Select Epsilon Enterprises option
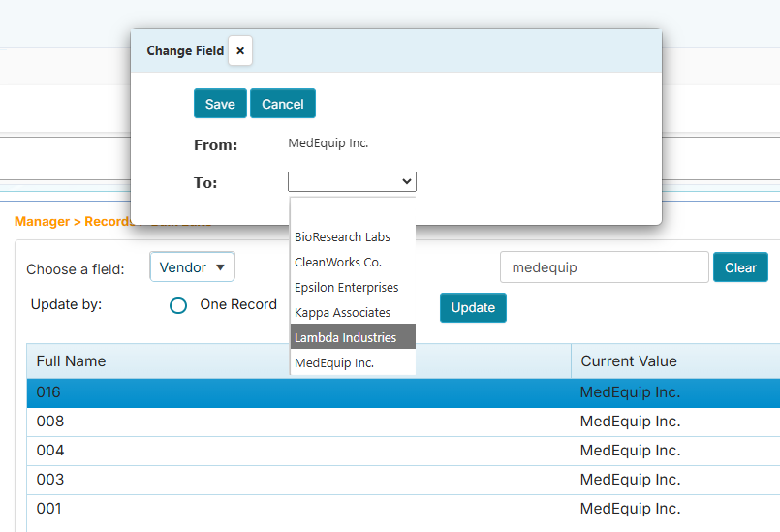The width and height of the screenshot is (780, 532). (346, 287)
